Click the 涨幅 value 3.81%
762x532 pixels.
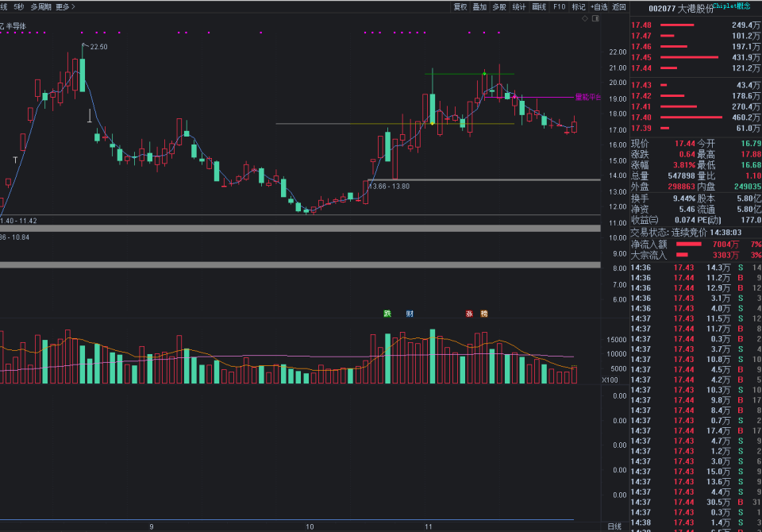684,165
